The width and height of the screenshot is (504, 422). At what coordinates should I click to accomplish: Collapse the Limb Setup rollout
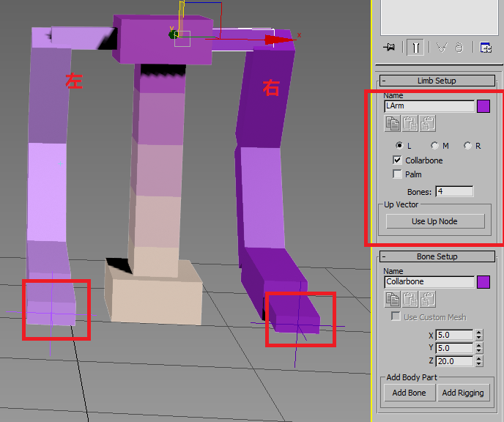(x=437, y=81)
